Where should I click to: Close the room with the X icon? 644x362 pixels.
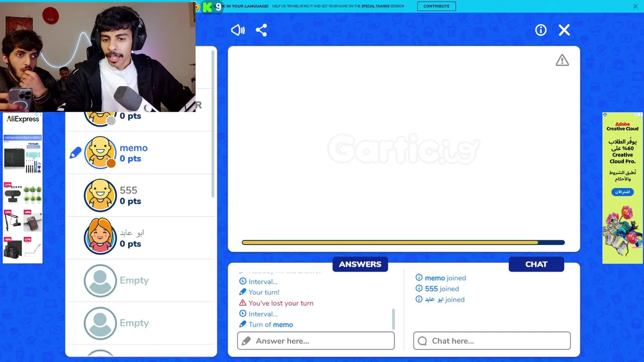(x=565, y=30)
